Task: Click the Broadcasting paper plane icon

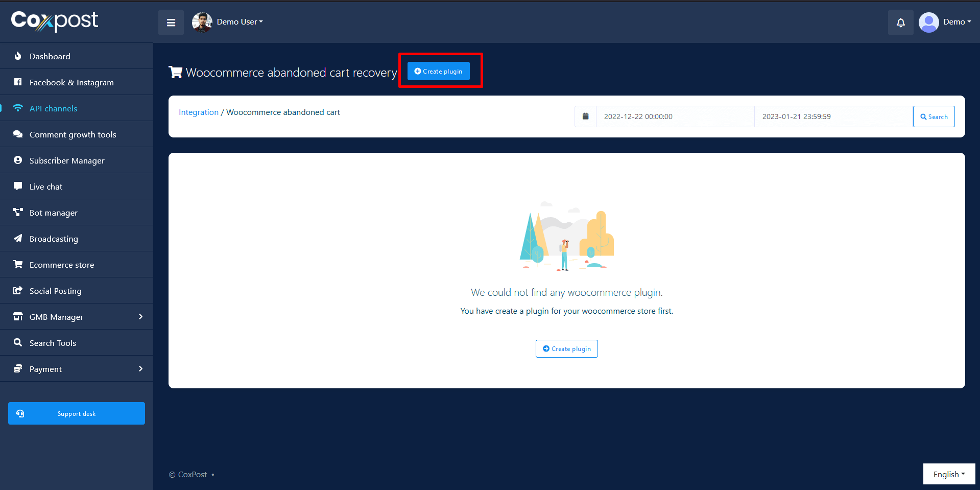Action: (18, 239)
